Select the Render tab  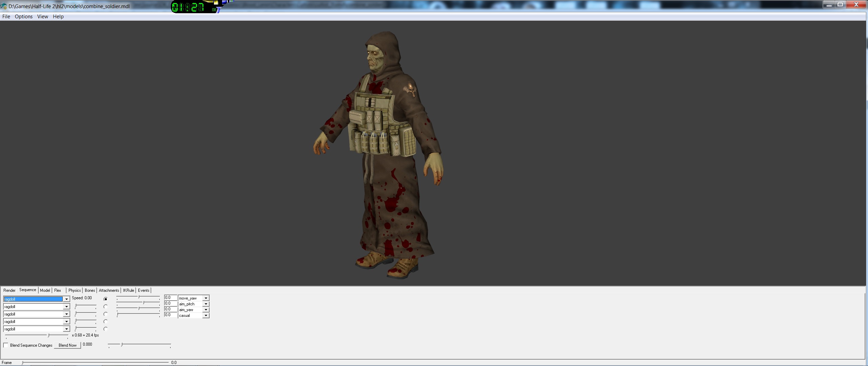(9, 290)
